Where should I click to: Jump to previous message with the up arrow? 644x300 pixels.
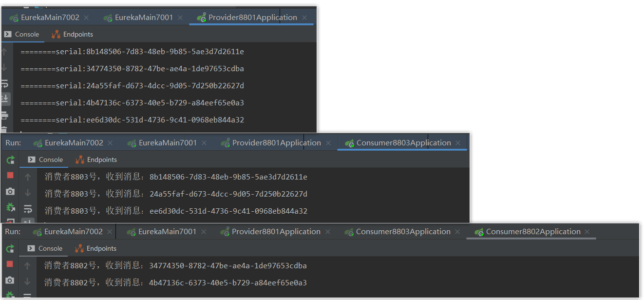click(5, 51)
